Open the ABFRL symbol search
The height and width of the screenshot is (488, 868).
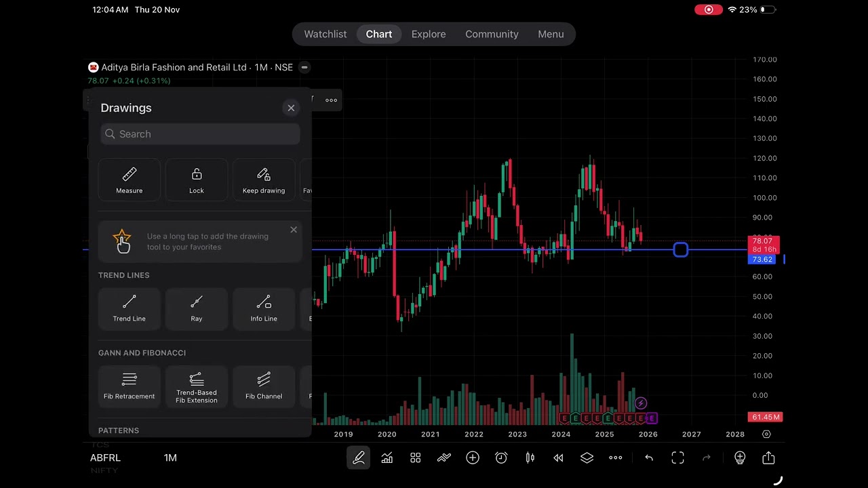[105, 458]
